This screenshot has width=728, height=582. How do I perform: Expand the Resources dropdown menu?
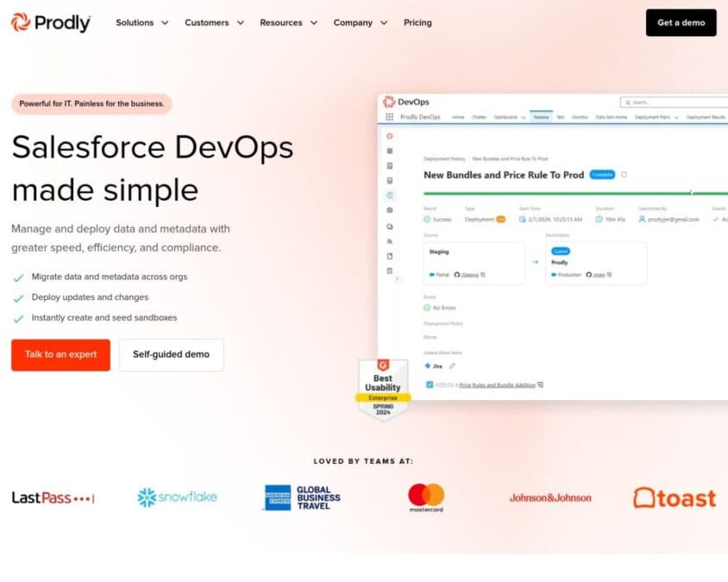coord(289,22)
